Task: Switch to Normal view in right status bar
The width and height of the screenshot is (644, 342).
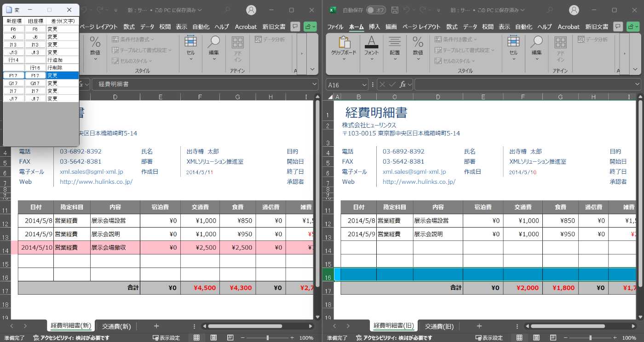Action: point(519,338)
